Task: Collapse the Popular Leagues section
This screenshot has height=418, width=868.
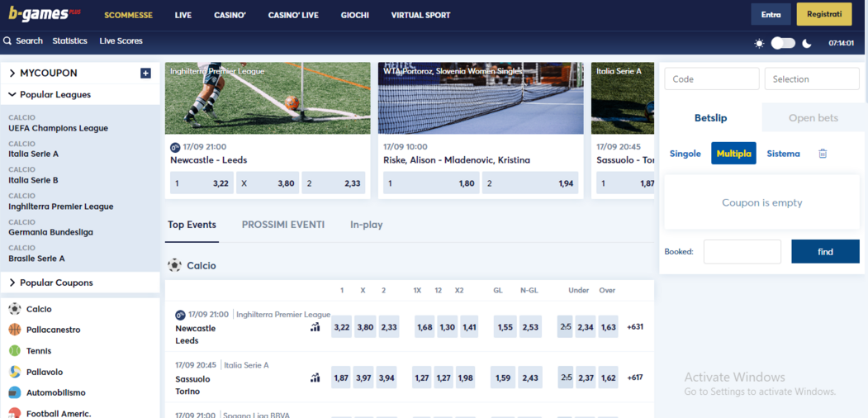Action: [12, 95]
